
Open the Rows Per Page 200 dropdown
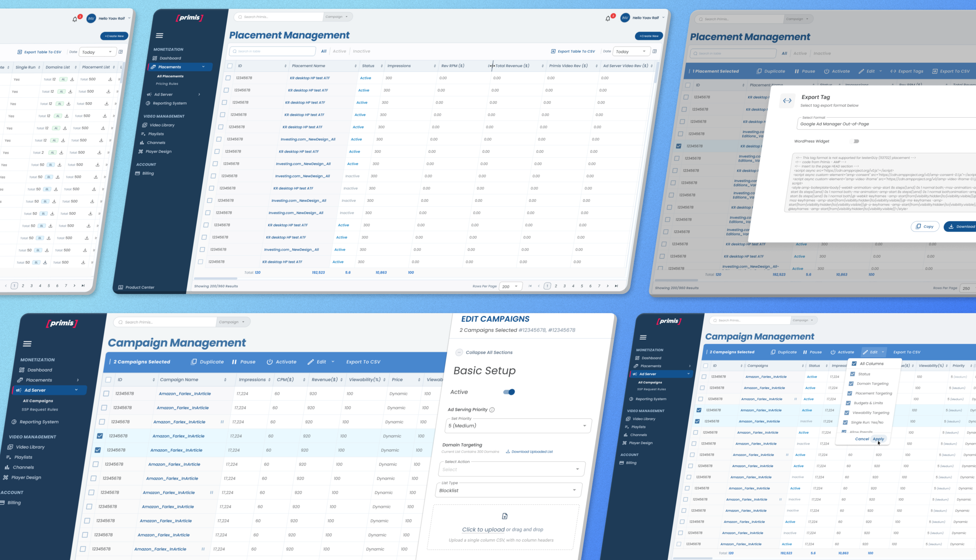pyautogui.click(x=511, y=286)
